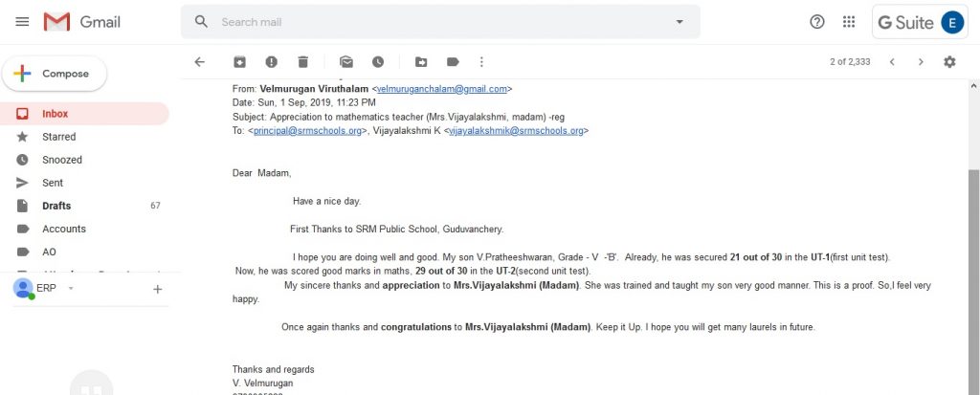The image size is (980, 395).
Task: Click the Archive icon in toolbar
Action: click(239, 62)
